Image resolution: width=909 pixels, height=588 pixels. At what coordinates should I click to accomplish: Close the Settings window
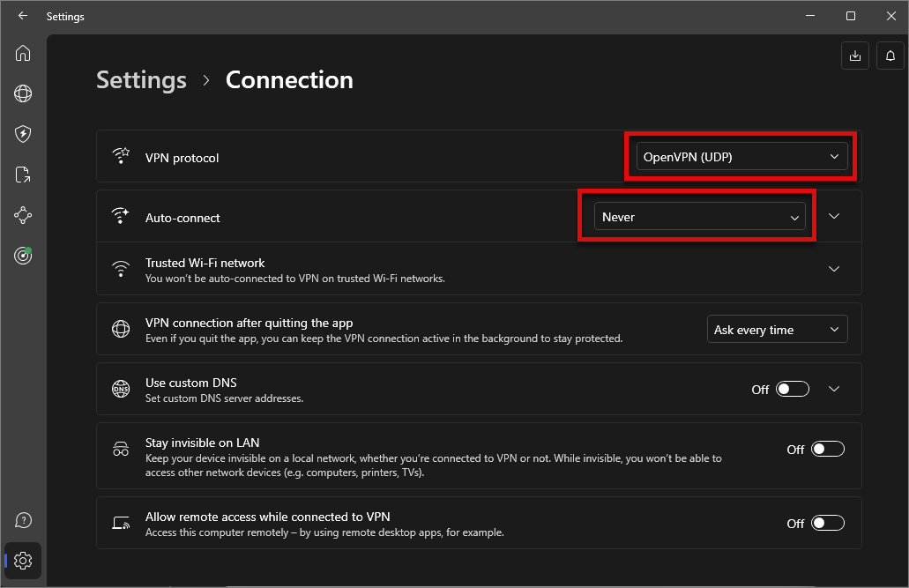point(891,16)
